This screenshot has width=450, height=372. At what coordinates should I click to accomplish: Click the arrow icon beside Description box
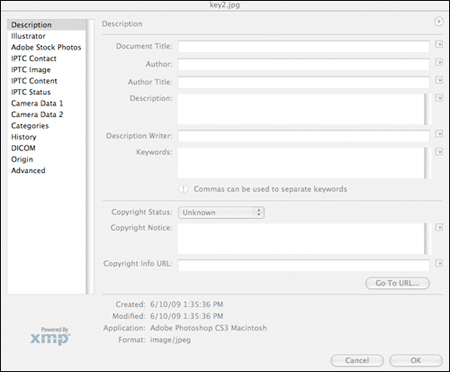(x=439, y=98)
